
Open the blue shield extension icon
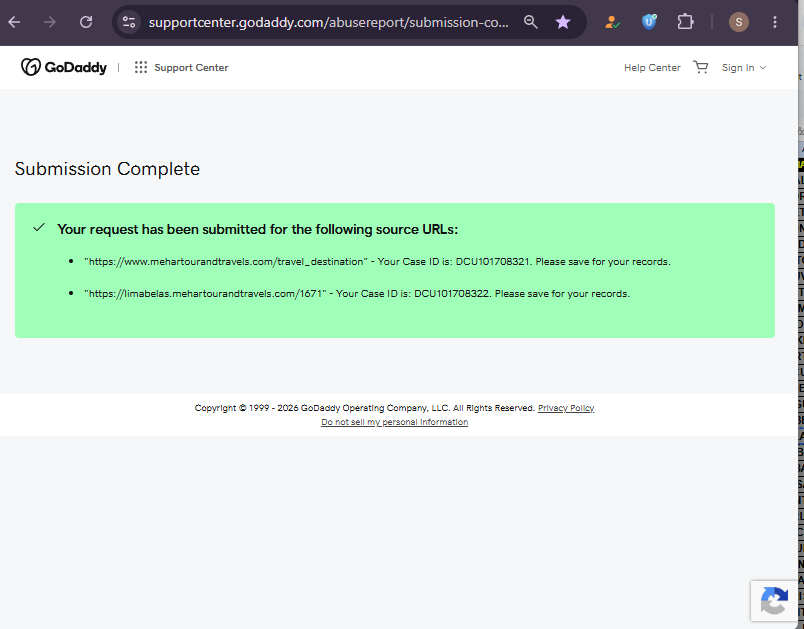coord(649,22)
